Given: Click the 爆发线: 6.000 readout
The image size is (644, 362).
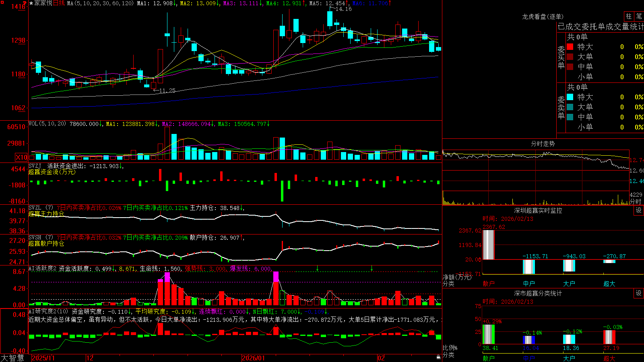Looking at the screenshot, I should point(250,268).
